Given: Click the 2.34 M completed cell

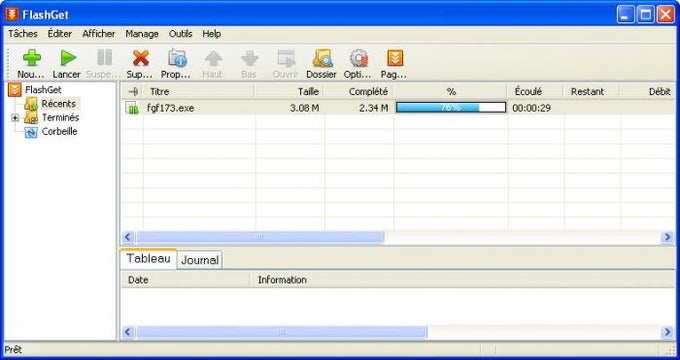Looking at the screenshot, I should (x=373, y=108).
